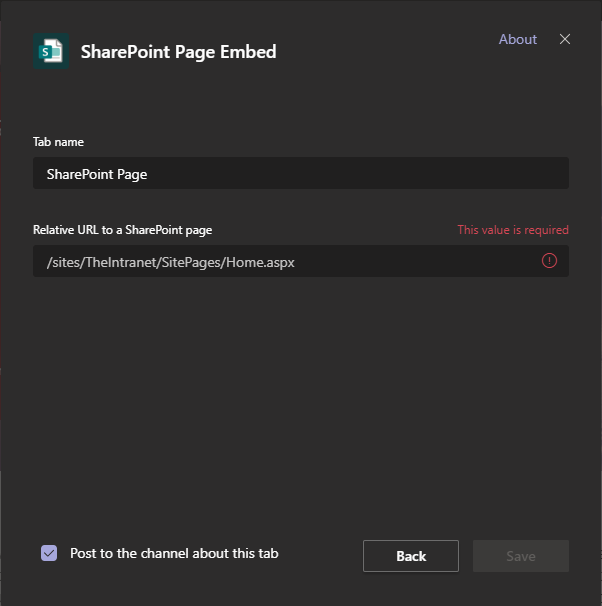Image resolution: width=602 pixels, height=606 pixels.
Task: Click the red error warning icon
Action: click(x=549, y=260)
